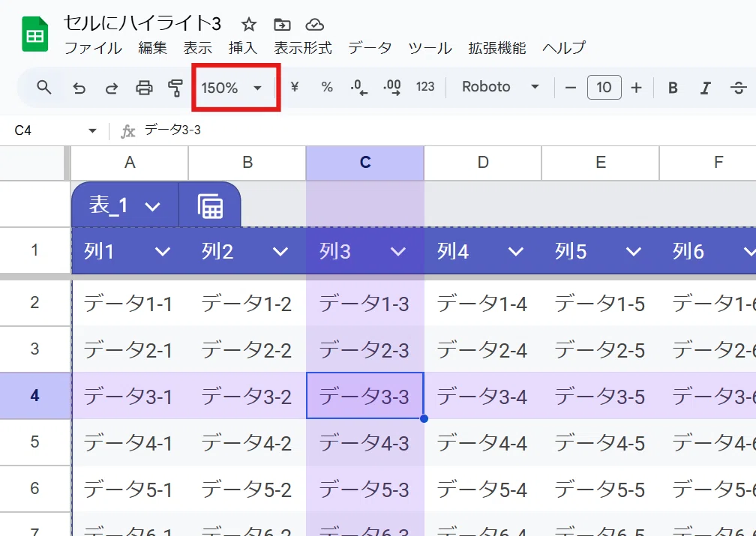Open the 編集 menu

(x=152, y=48)
